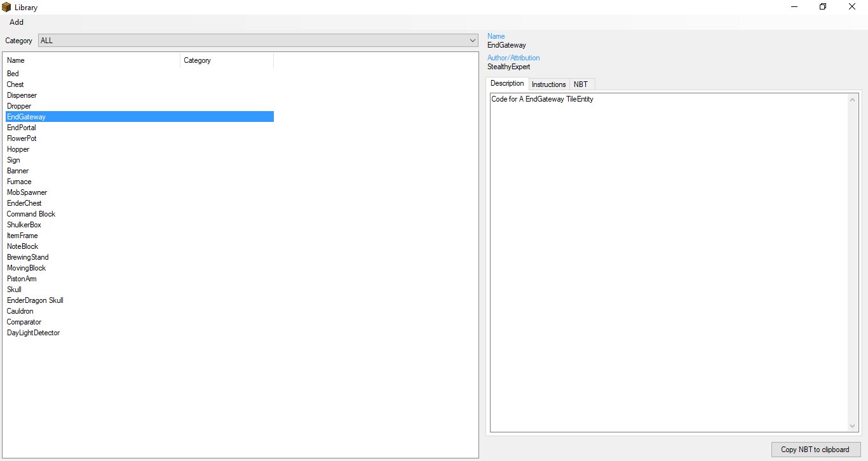Select the Dispenser entry

[22, 95]
